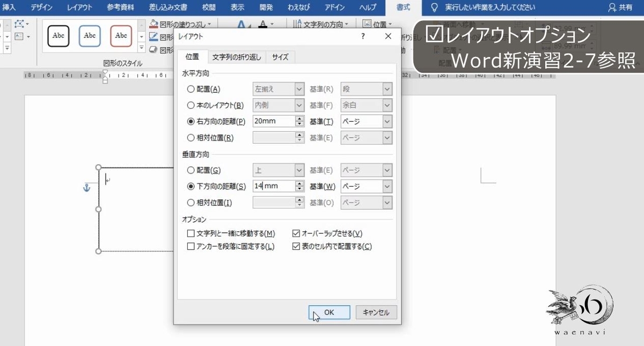This screenshot has height=346, width=644.
Task: Open the 校閲 ribbon tab
Action: [x=210, y=8]
